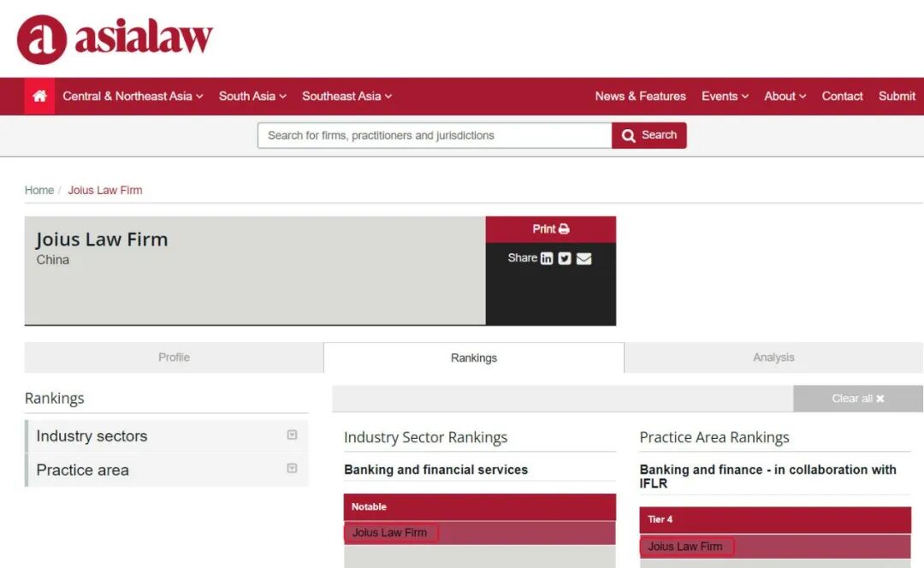The image size is (924, 568).
Task: Switch to the Analysis tab
Action: click(773, 358)
